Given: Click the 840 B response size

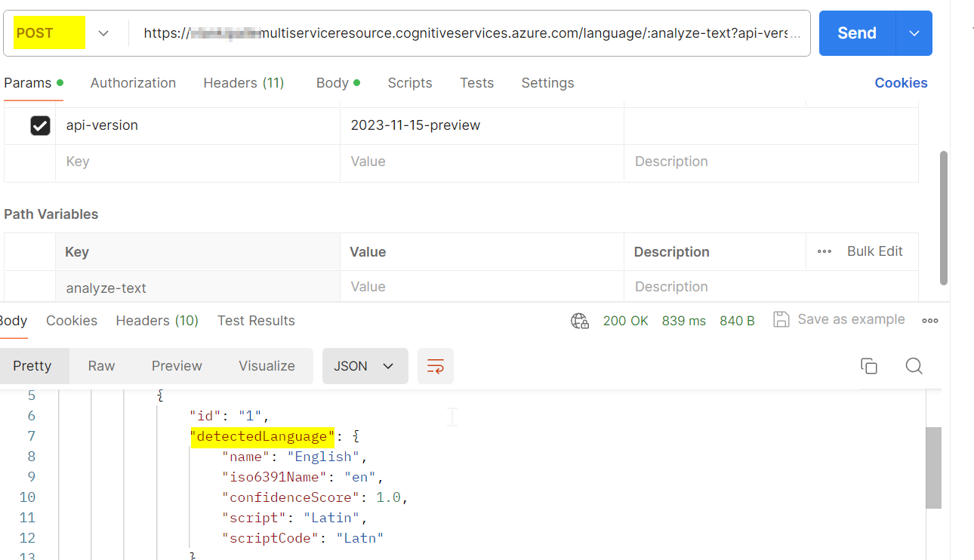Looking at the screenshot, I should 737,321.
